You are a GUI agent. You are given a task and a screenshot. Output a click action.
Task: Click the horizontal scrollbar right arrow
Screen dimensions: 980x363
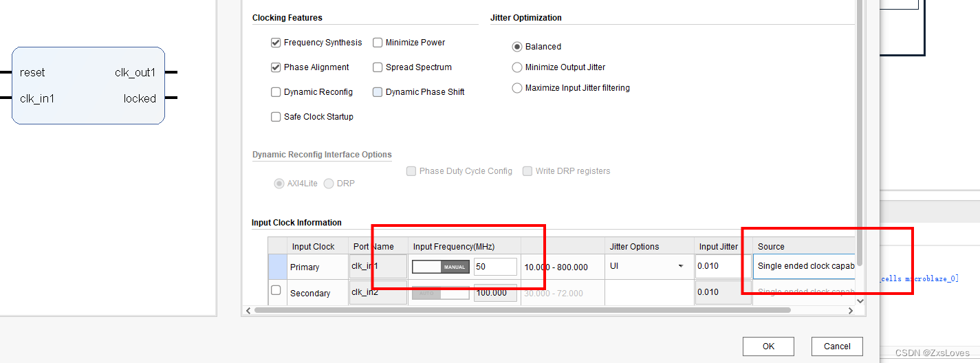850,311
